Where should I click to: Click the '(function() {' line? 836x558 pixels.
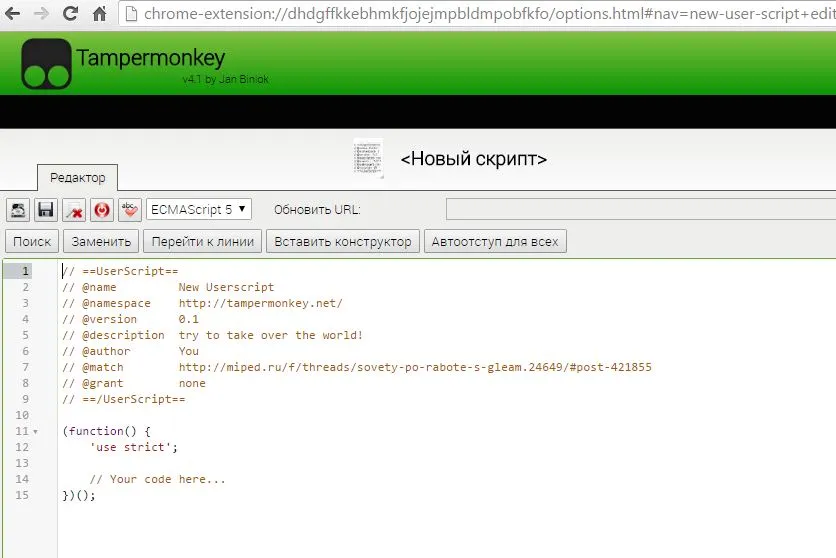click(x=107, y=431)
